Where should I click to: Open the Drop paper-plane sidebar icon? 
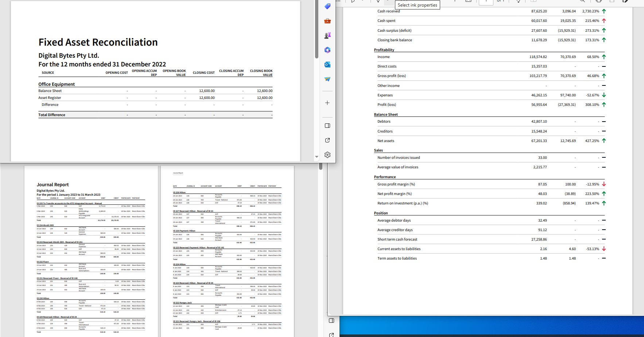pos(327,79)
